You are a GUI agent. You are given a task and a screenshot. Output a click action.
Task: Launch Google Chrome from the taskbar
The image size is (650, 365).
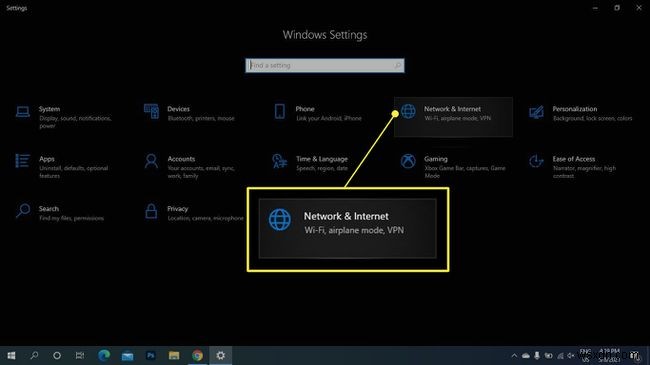(197, 355)
